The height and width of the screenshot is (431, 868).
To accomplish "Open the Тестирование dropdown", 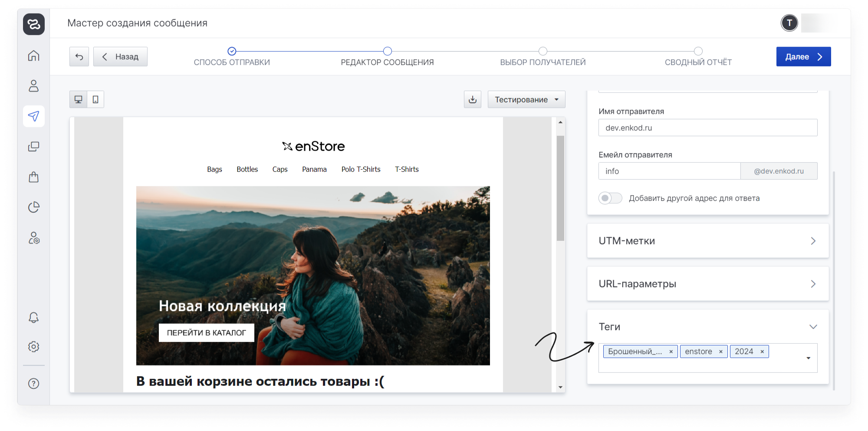I will [526, 99].
